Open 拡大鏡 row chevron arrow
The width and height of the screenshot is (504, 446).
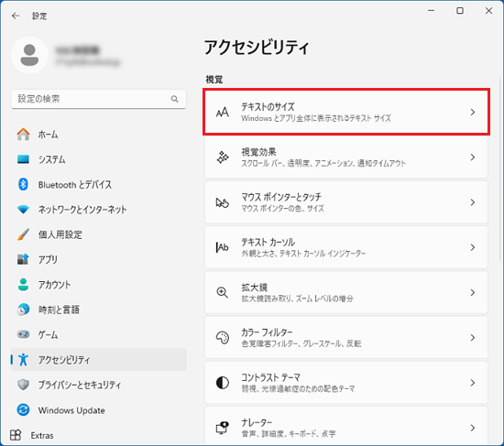(x=473, y=292)
